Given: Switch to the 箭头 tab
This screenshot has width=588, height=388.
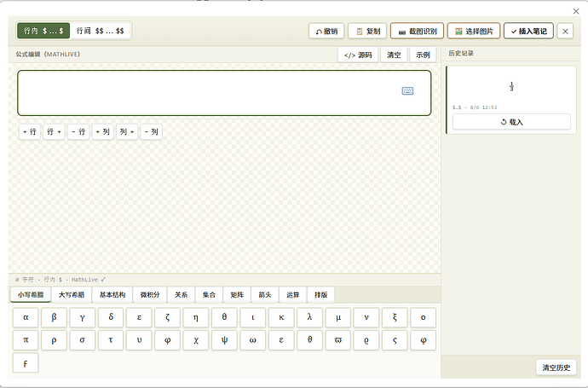Looking at the screenshot, I should (x=265, y=295).
